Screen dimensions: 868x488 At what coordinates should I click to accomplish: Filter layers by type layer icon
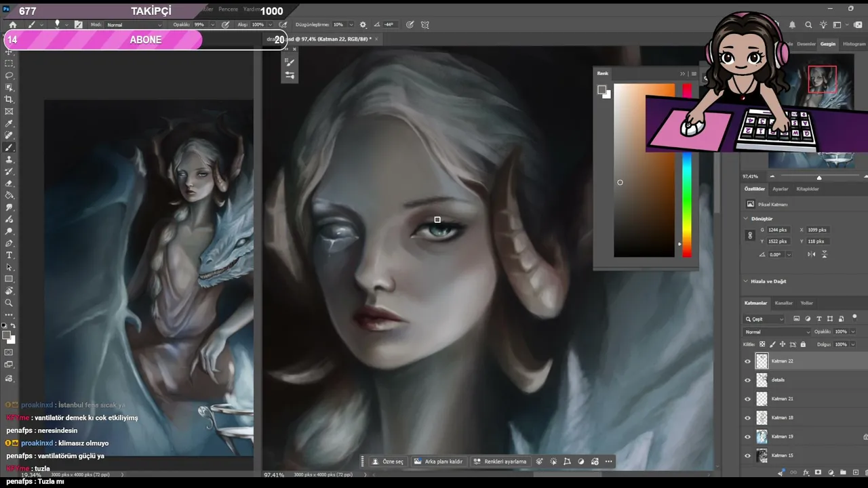[818, 319]
